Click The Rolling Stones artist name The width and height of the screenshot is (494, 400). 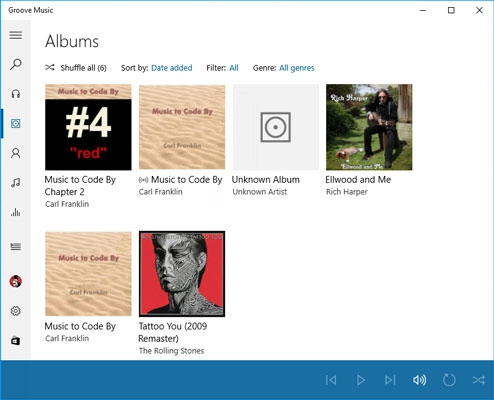[171, 351]
